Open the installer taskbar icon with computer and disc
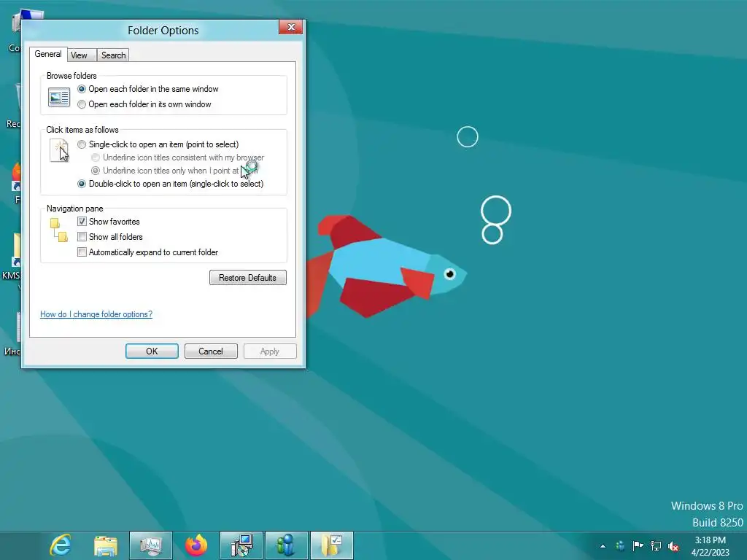747x560 pixels. click(241, 545)
